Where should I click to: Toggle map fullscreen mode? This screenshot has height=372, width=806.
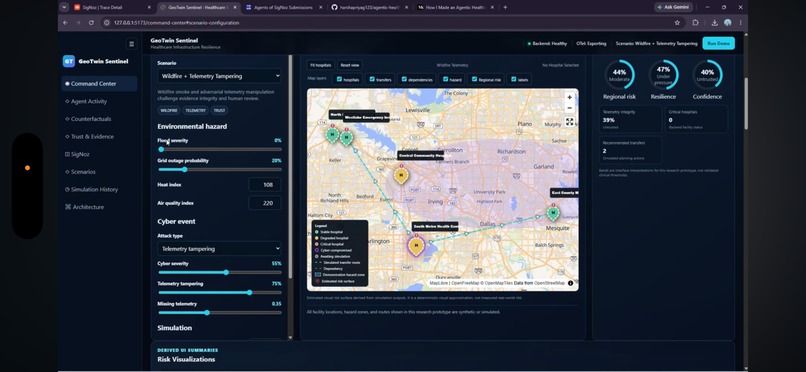click(569, 122)
